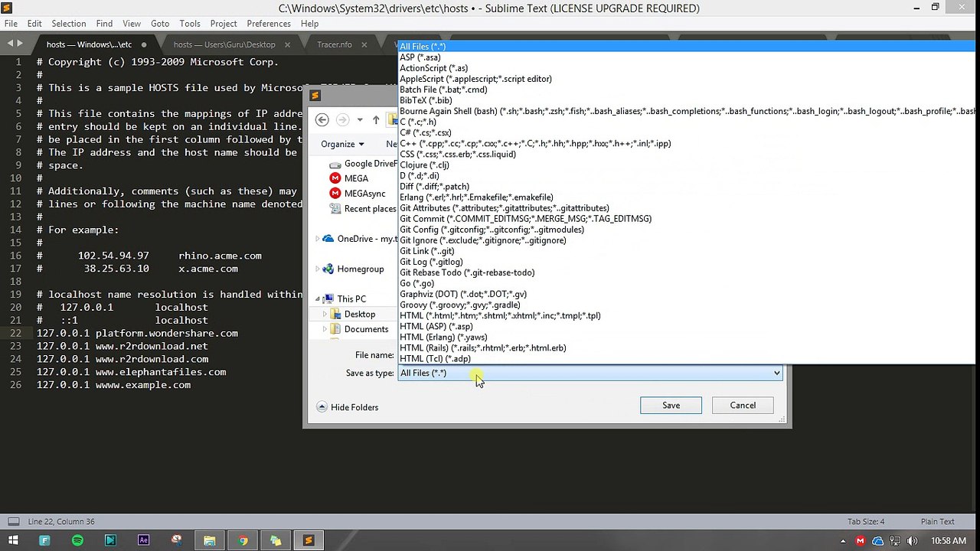Choose Git Ignore file type
The height and width of the screenshot is (551, 980).
(x=686, y=240)
